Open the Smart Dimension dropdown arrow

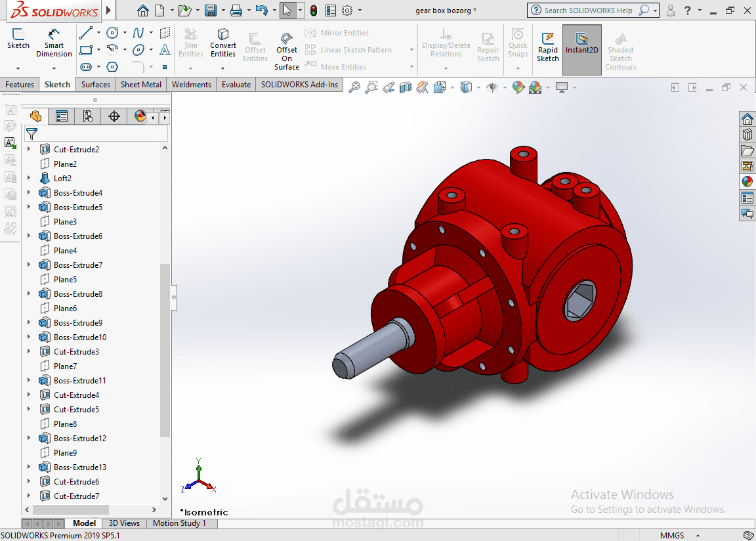(x=54, y=68)
